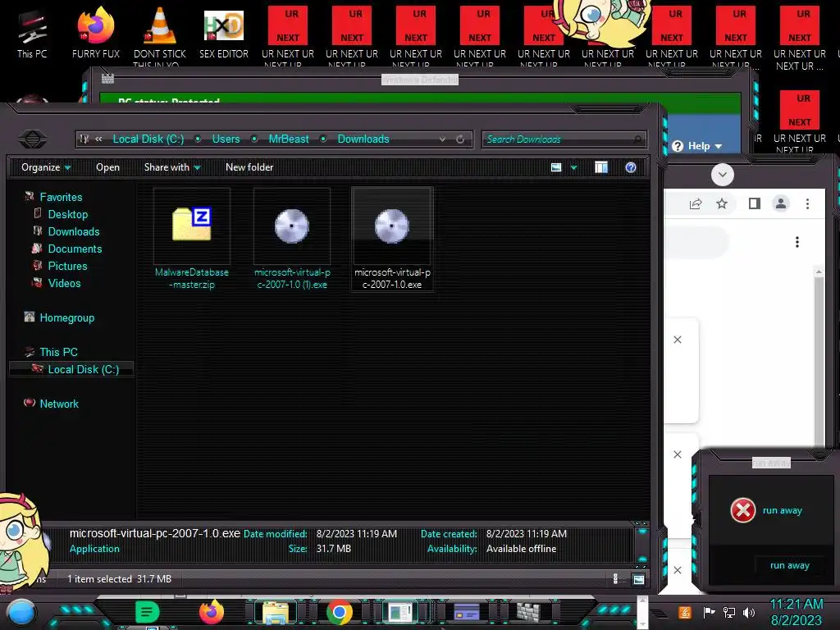Open the purple card taskbar app
Viewport: 840px width, 630px height.
[466, 612]
